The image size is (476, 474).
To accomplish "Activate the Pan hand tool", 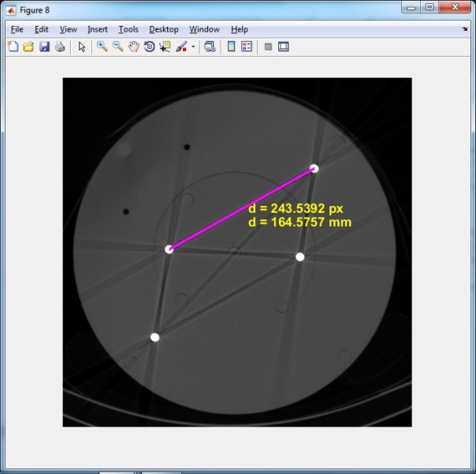I will click(134, 47).
